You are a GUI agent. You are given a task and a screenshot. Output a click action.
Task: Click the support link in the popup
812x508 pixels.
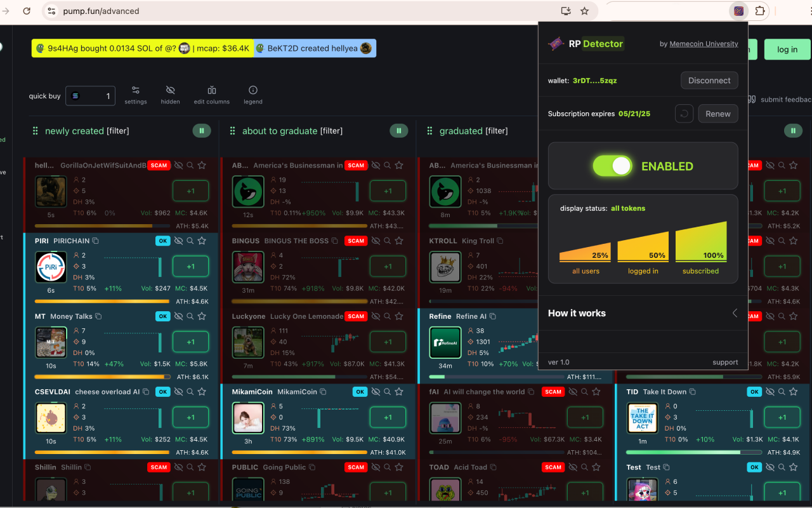click(x=725, y=363)
